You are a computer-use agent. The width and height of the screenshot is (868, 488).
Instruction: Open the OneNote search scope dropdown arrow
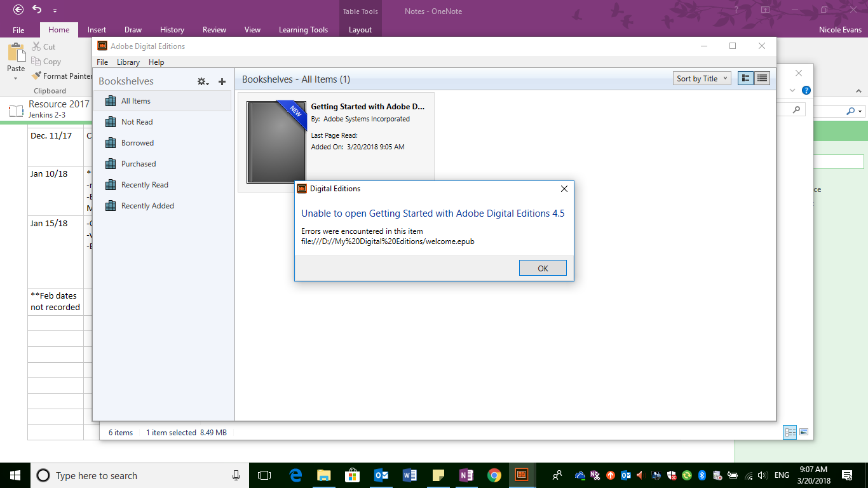coord(860,111)
